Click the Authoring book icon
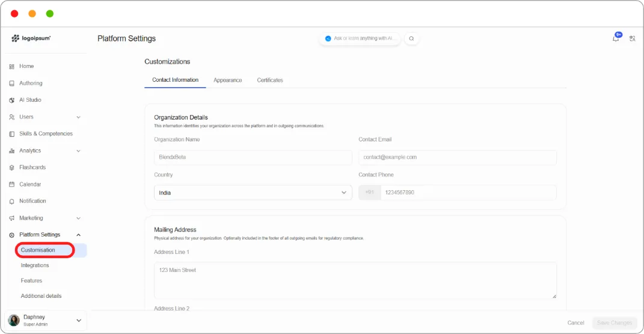The height and width of the screenshot is (334, 644). (11, 84)
